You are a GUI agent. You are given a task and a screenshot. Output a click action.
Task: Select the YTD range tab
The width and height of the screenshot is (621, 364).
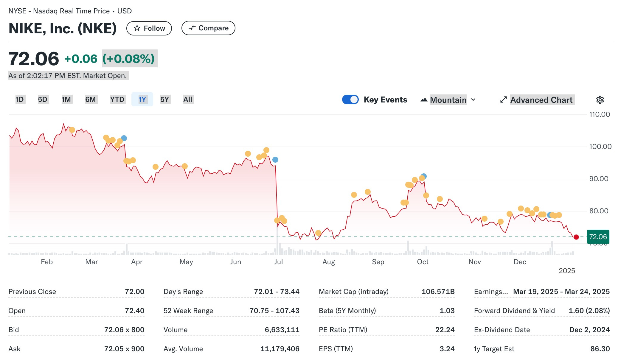[x=117, y=99]
